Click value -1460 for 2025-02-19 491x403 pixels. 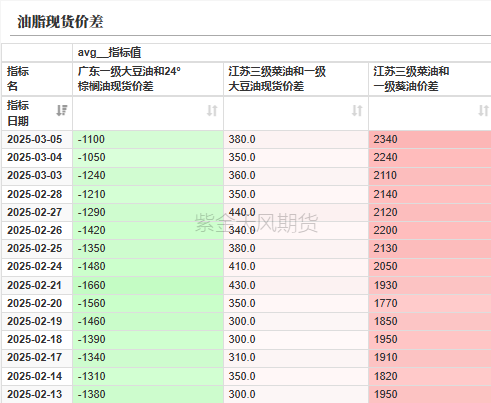(91, 321)
